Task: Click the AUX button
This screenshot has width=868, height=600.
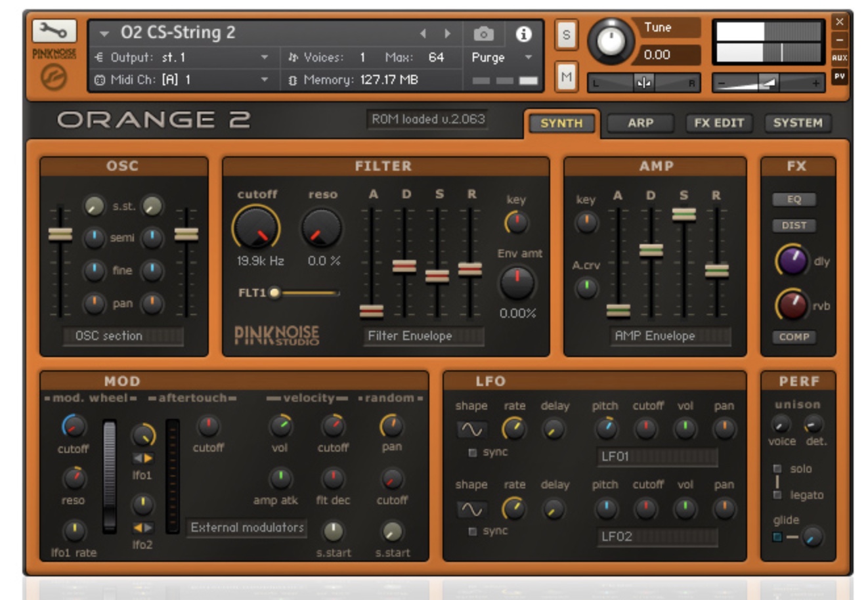Action: coord(839,58)
